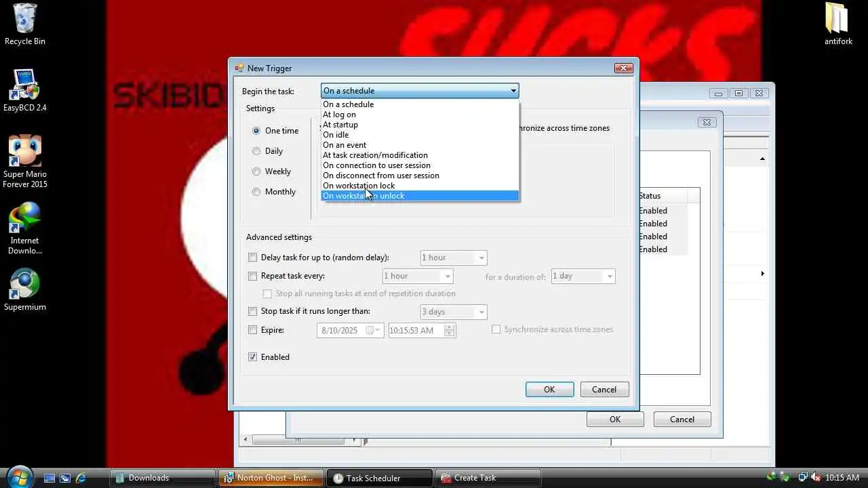Viewport: 868px width, 488px height.
Task: Click Task Scheduler actions pane up arrow
Action: [762, 159]
